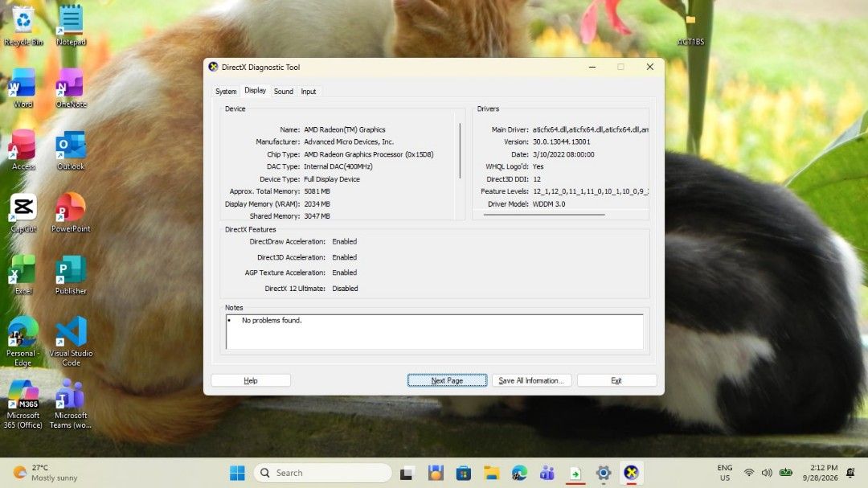The width and height of the screenshot is (868, 488).
Task: Switch to the Input tab
Action: [x=309, y=92]
